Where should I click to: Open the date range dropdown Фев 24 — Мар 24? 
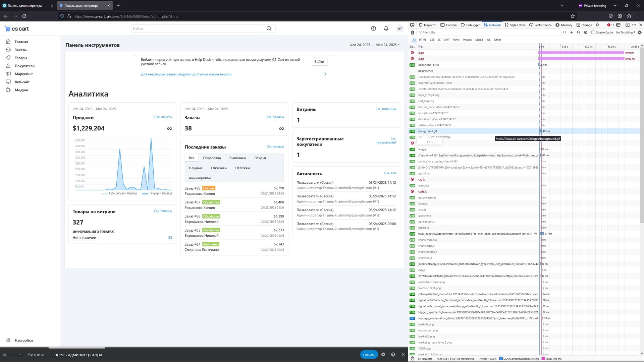(375, 45)
